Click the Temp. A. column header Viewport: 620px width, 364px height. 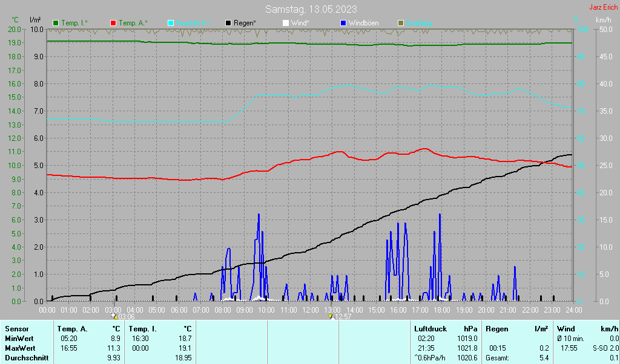pyautogui.click(x=72, y=329)
